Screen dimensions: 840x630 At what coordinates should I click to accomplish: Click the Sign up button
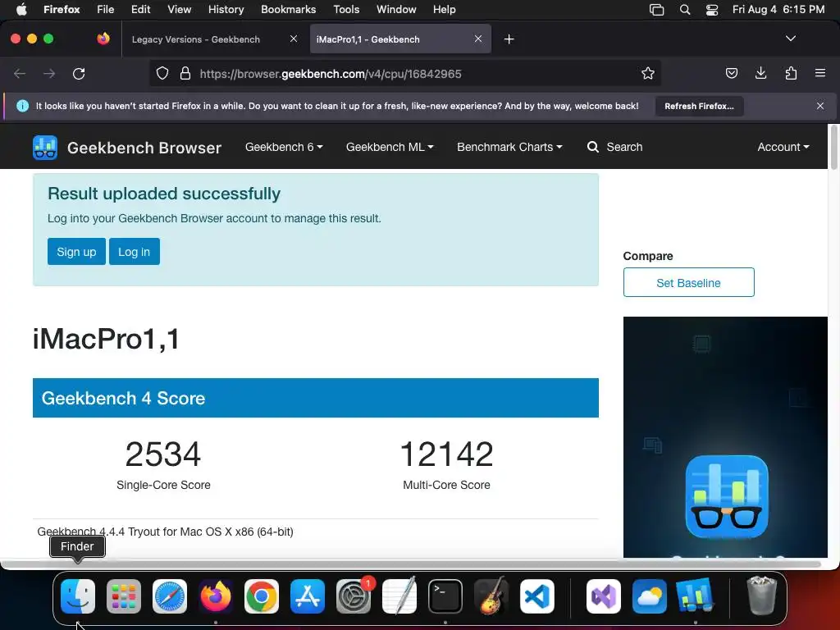coord(76,251)
